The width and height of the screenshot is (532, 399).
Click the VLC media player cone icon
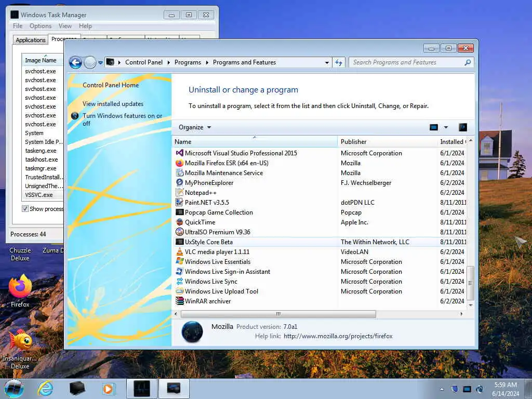(x=179, y=252)
